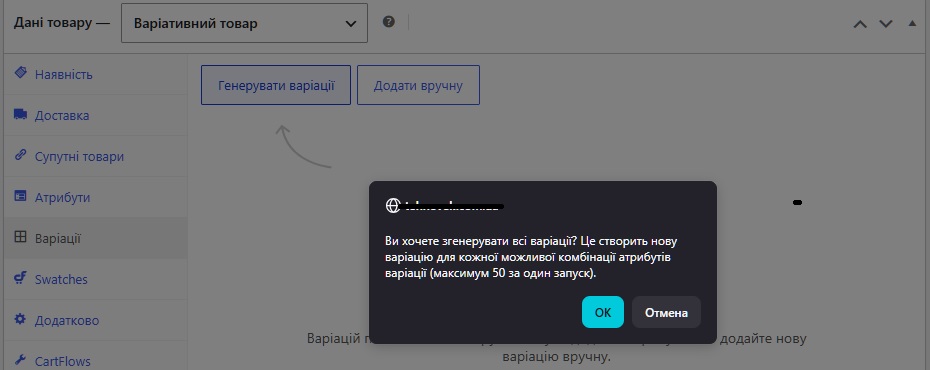This screenshot has width=930, height=370.
Task: Click the Генерувати варіації button
Action: tap(276, 85)
